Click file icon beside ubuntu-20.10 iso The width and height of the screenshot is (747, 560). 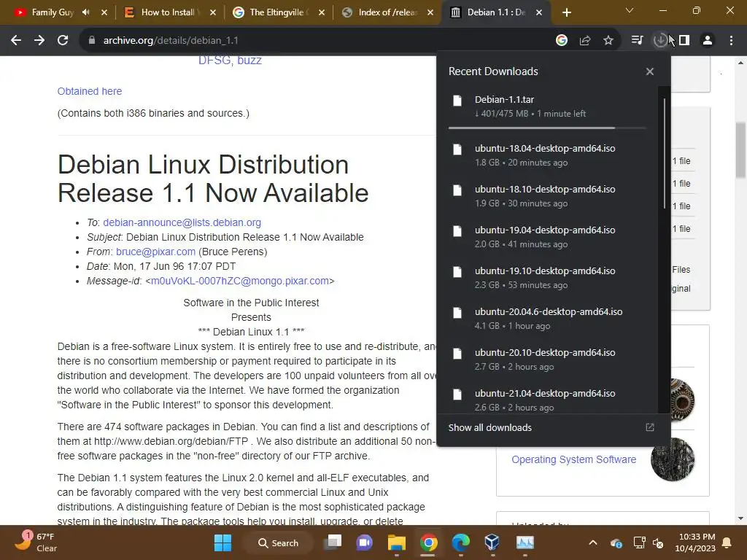457,354
